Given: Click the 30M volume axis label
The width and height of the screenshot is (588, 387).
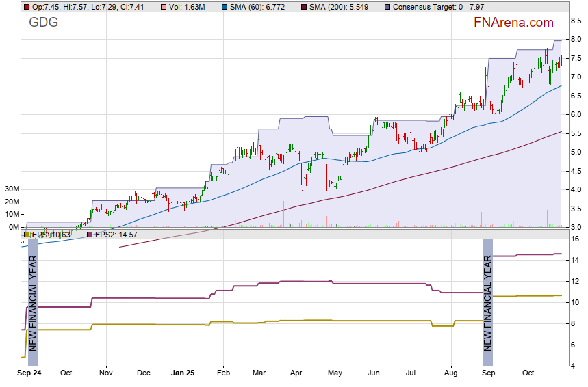Looking at the screenshot, I should (x=12, y=189).
